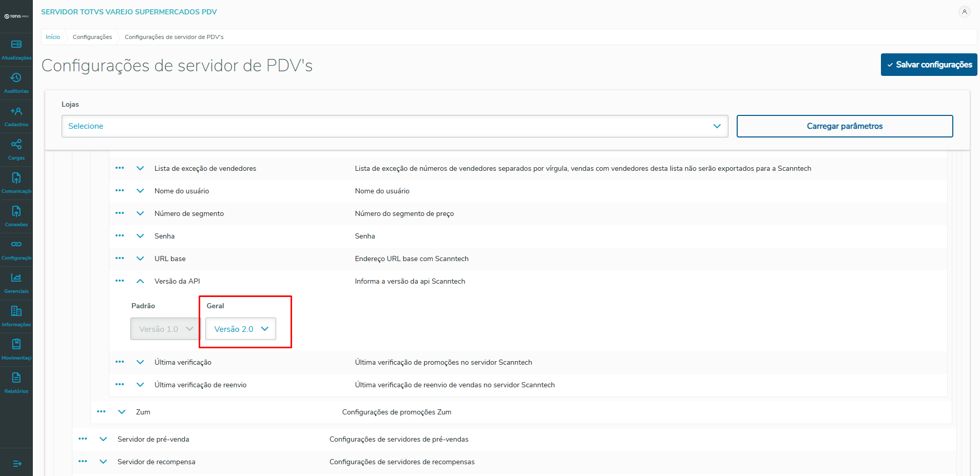This screenshot has width=980, height=476.
Task: Click 'Configurações de servidores de pré-vendas' text
Action: pyautogui.click(x=399, y=439)
